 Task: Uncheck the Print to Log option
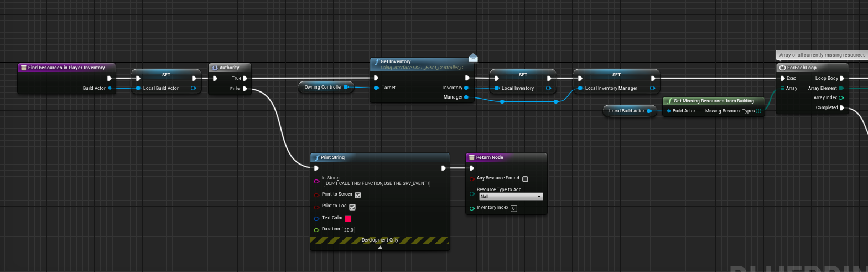tap(352, 207)
